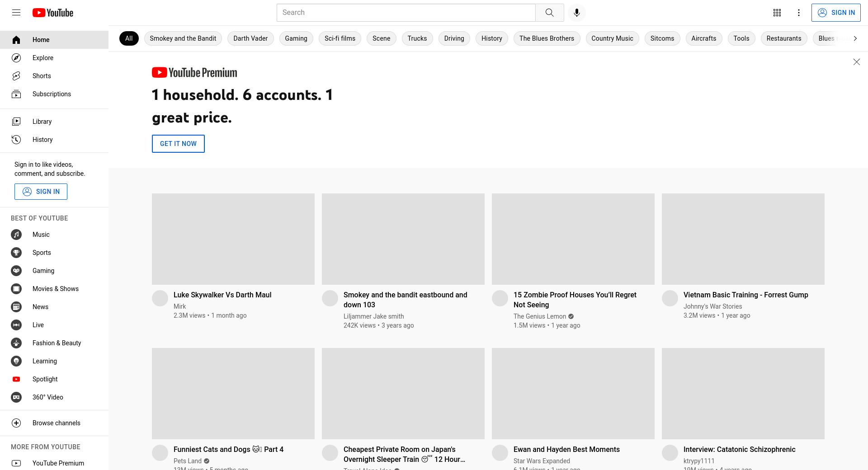Open Sports under Best of YouTube
868x470 pixels.
54,253
